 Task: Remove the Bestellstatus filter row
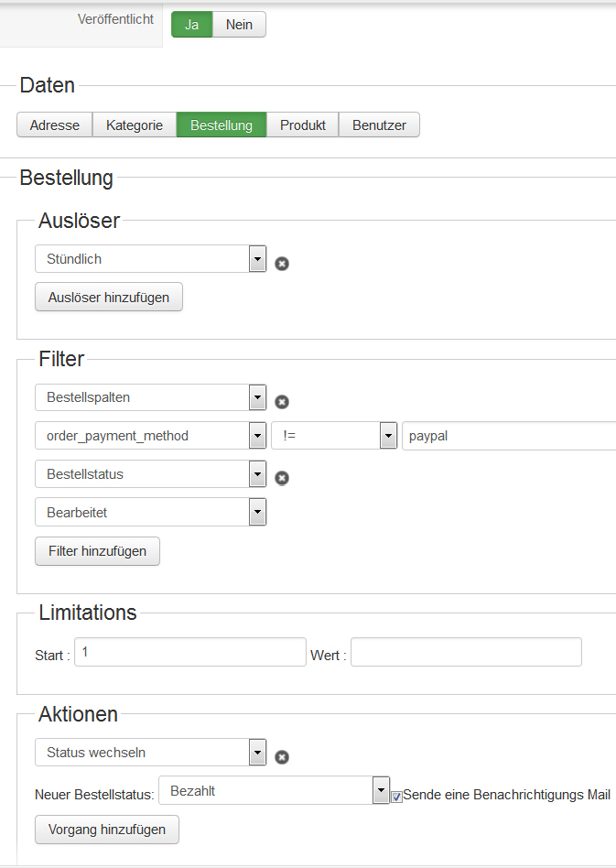pos(282,477)
